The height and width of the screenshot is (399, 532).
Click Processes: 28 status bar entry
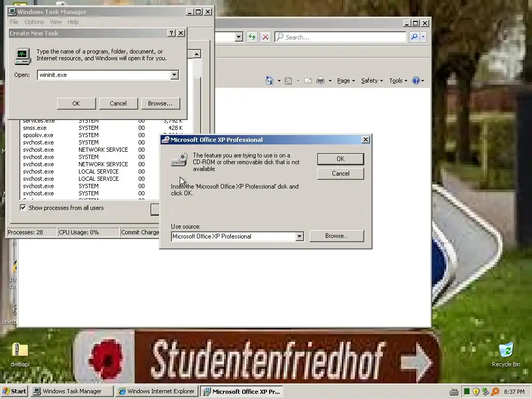pyautogui.click(x=32, y=232)
